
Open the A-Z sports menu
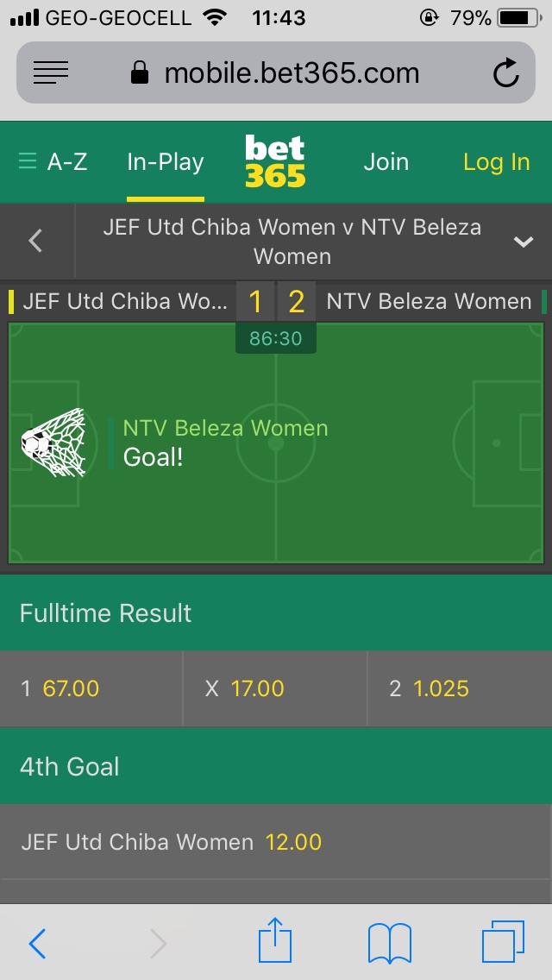pyautogui.click(x=53, y=162)
